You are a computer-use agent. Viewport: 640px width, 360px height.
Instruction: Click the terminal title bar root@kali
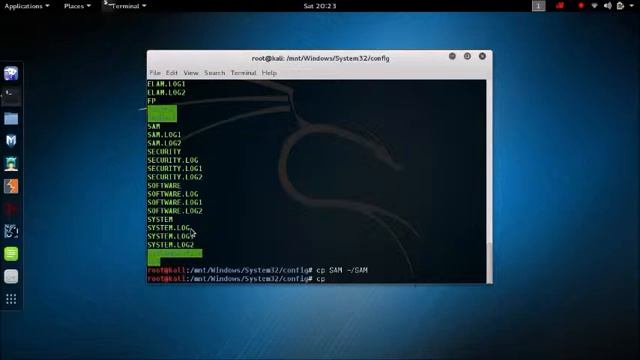(320, 58)
